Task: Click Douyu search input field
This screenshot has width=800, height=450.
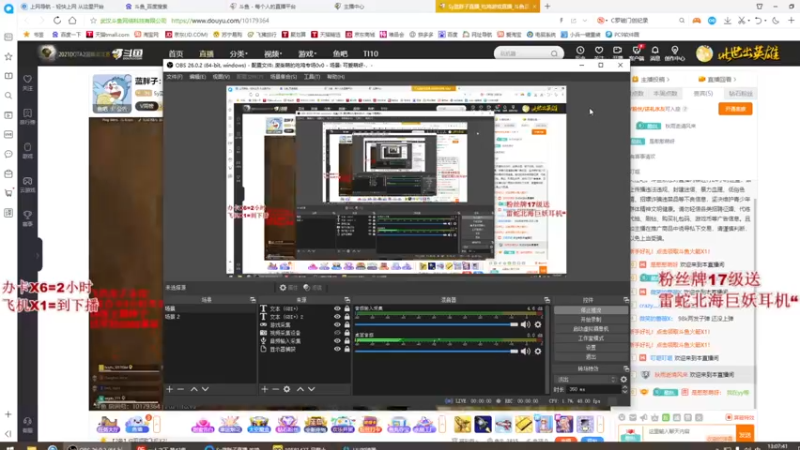Action: (x=523, y=54)
